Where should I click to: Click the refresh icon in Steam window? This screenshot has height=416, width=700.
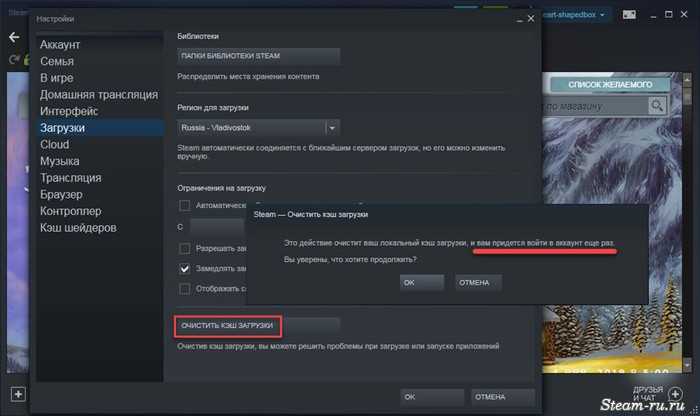click(x=14, y=59)
